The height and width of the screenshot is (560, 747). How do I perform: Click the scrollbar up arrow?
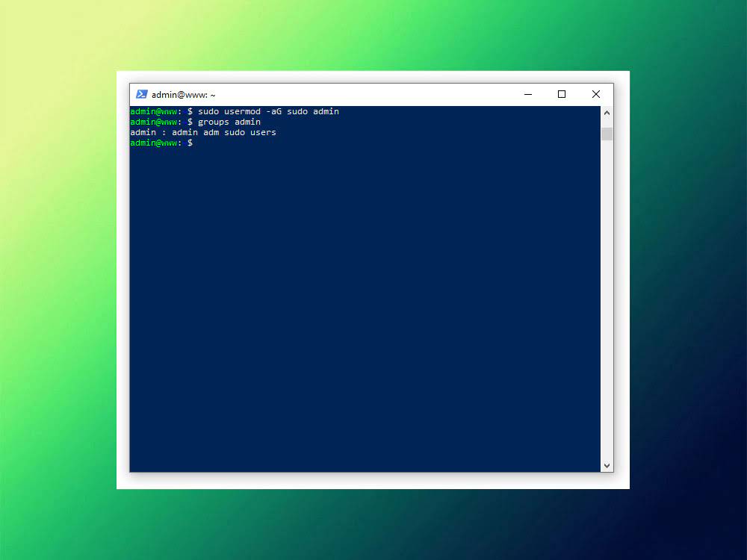click(x=607, y=113)
